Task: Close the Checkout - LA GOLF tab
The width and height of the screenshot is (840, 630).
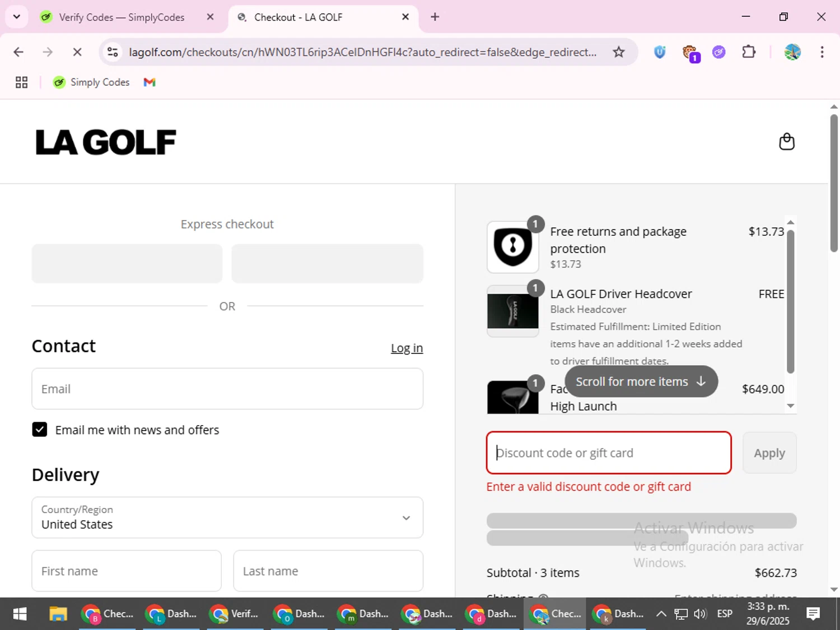Action: point(405,17)
